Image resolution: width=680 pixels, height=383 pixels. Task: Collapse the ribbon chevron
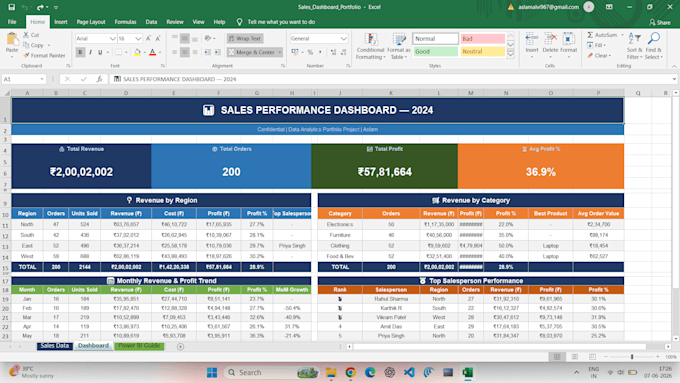click(674, 66)
